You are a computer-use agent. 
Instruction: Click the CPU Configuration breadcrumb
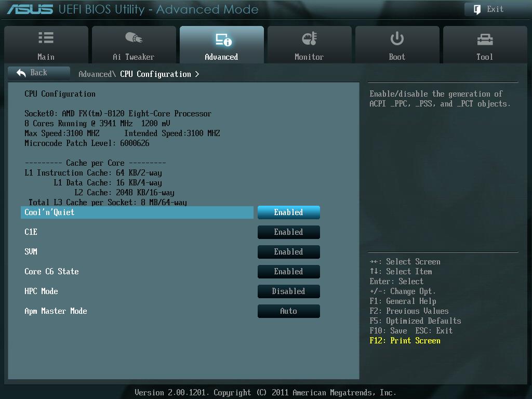click(155, 74)
